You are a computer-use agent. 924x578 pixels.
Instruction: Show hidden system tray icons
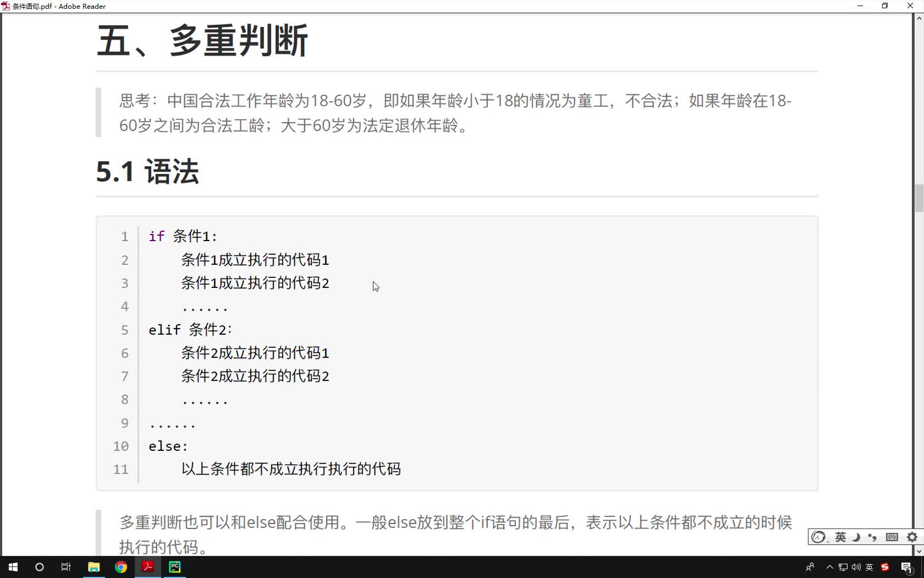829,567
